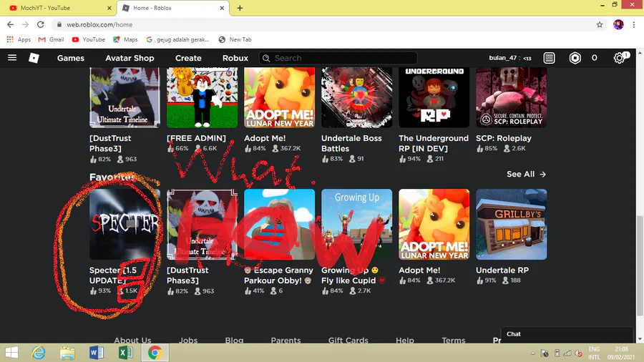Open Excel from the taskbar

[126, 353]
